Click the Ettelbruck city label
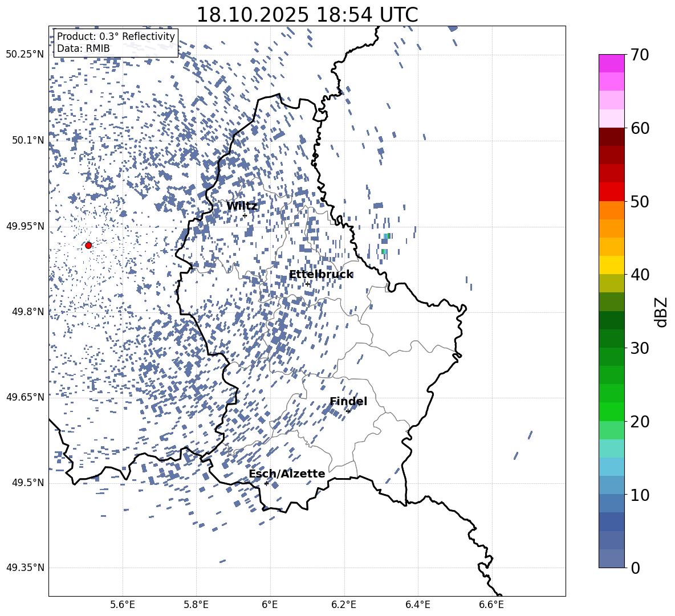The width and height of the screenshot is (675, 616). coord(321,275)
